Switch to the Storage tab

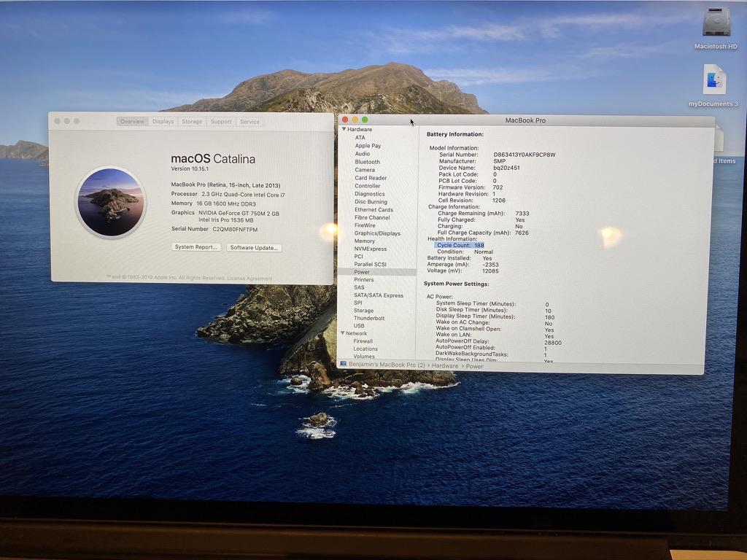192,122
